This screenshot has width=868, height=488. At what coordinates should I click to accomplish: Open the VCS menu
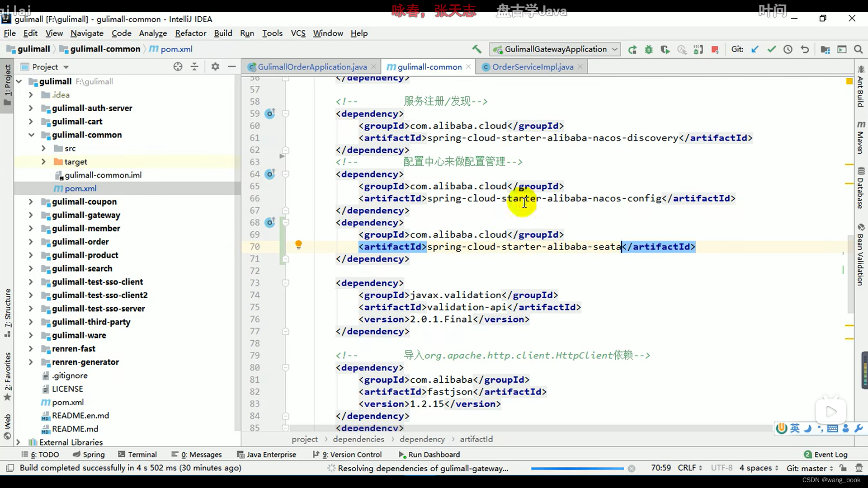(298, 33)
